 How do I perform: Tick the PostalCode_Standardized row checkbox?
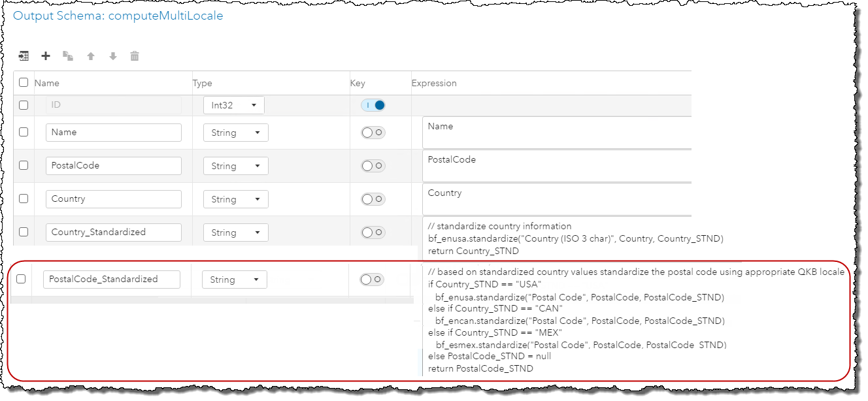[21, 279]
